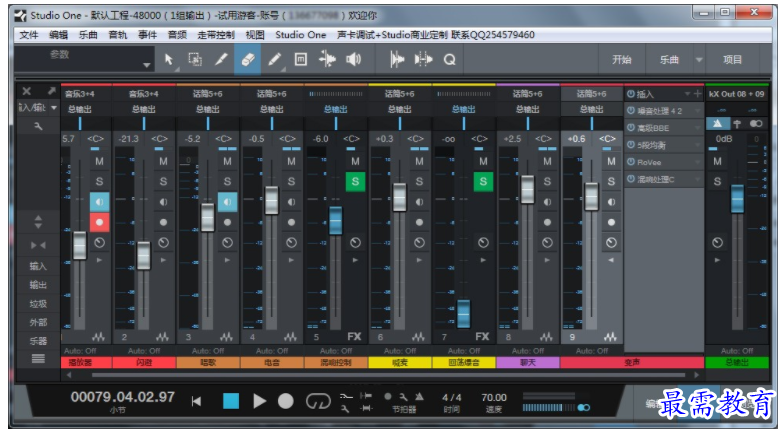Click the 垃圾 trash sidebar button
Viewport: 782px width, 435px height.
click(x=38, y=304)
